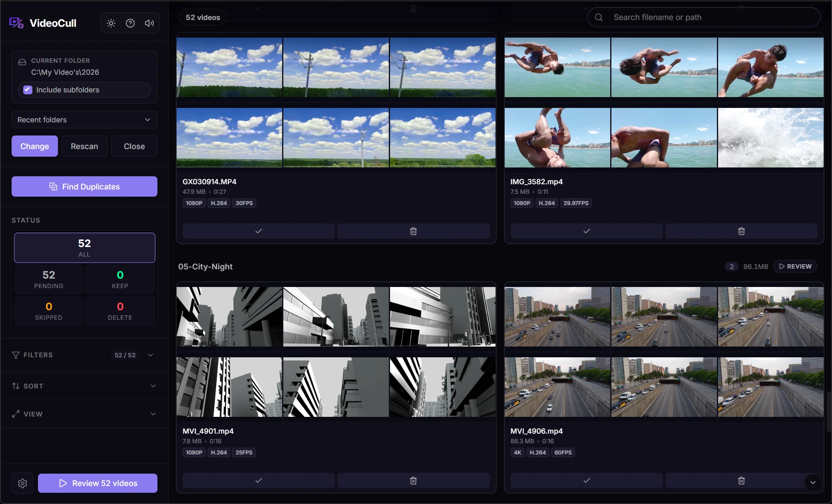
Task: Delete MVI_4901.mp4 using its trash button
Action: (x=414, y=480)
